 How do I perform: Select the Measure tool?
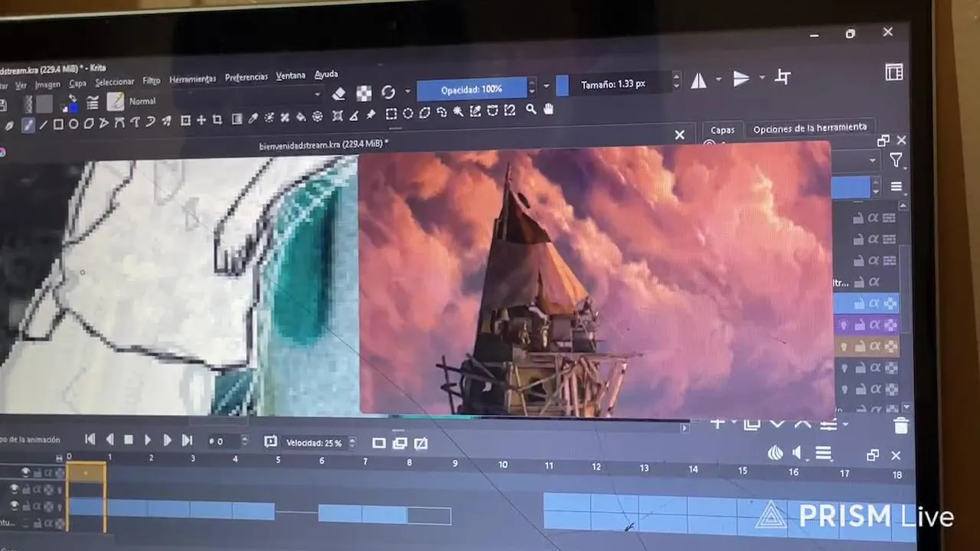[x=354, y=116]
